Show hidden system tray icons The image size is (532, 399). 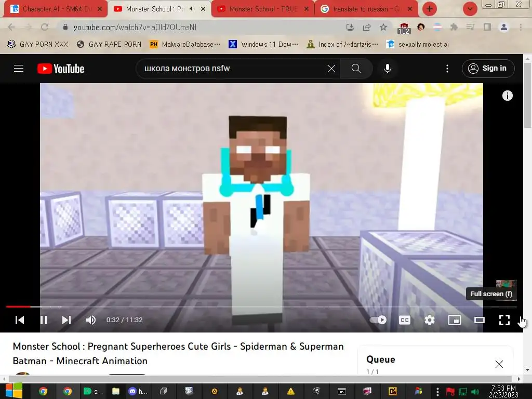click(437, 392)
